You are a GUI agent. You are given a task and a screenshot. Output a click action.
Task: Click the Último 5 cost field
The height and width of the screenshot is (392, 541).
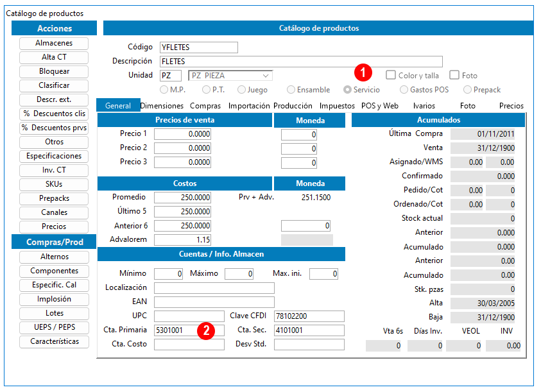point(182,212)
